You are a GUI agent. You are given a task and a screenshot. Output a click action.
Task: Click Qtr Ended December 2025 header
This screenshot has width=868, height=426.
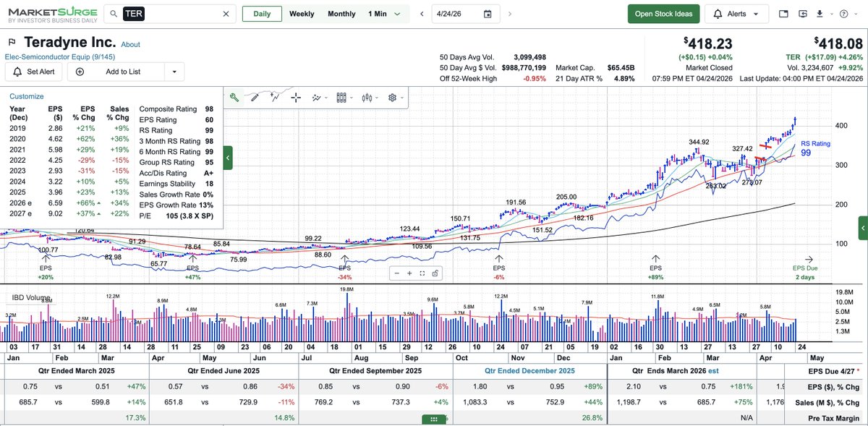click(531, 370)
